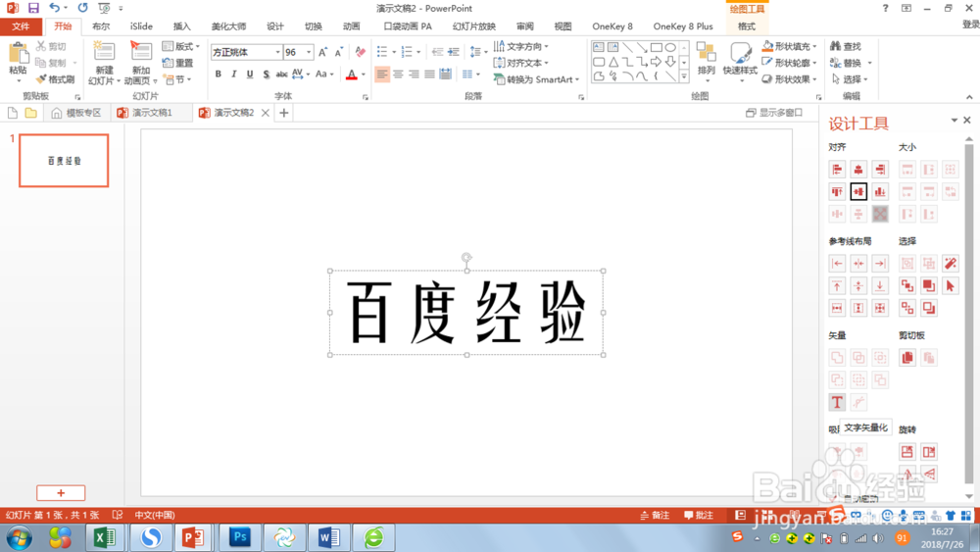Open the Arrange (排列) tool
Image resolution: width=980 pixels, height=552 pixels.
tap(707, 62)
